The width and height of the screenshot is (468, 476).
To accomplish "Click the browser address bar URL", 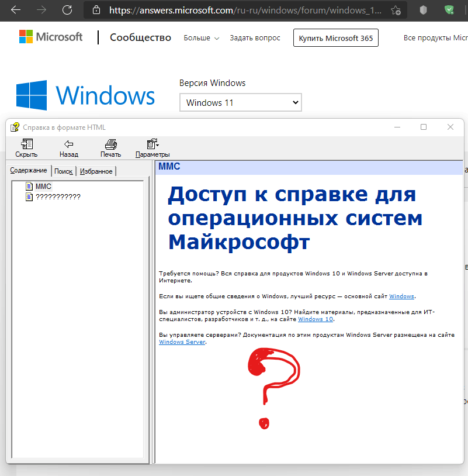I will tap(245, 11).
